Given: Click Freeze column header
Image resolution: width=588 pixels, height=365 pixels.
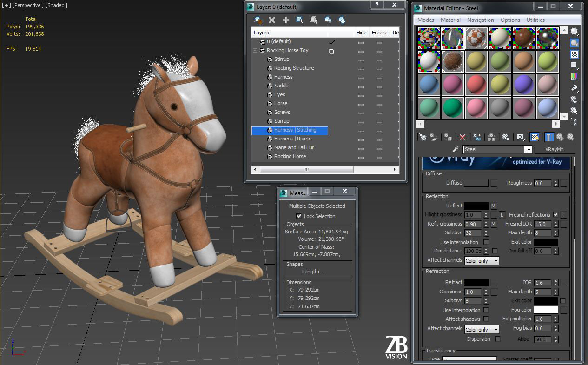Looking at the screenshot, I should click(x=379, y=33).
